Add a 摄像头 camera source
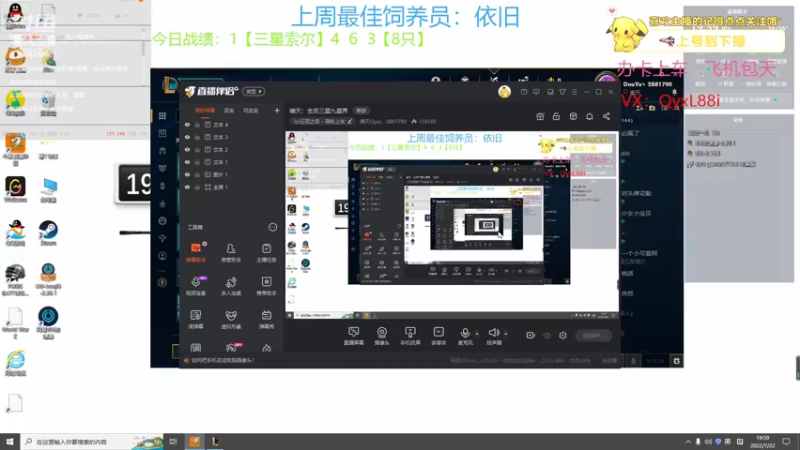This screenshot has height=450, width=800. pos(382,336)
